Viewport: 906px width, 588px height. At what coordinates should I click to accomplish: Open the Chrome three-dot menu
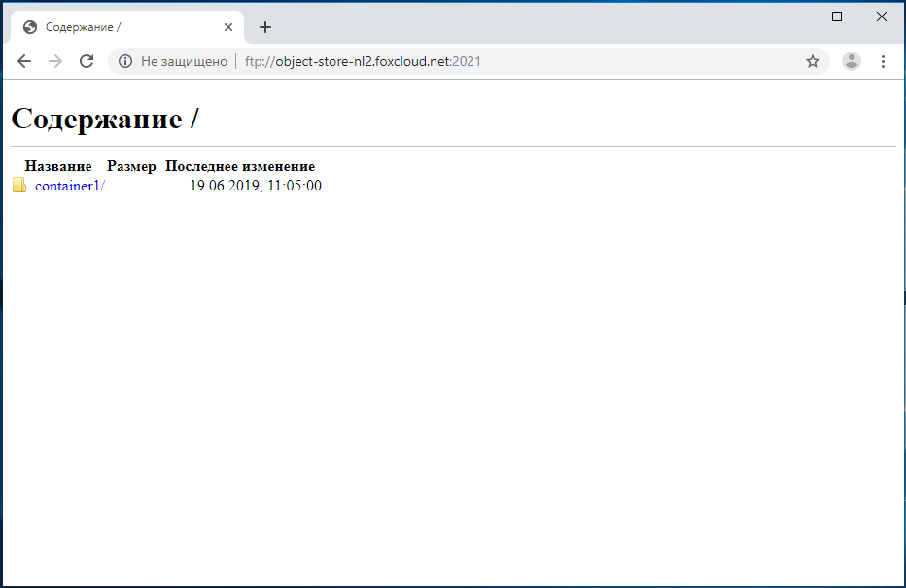coord(883,61)
